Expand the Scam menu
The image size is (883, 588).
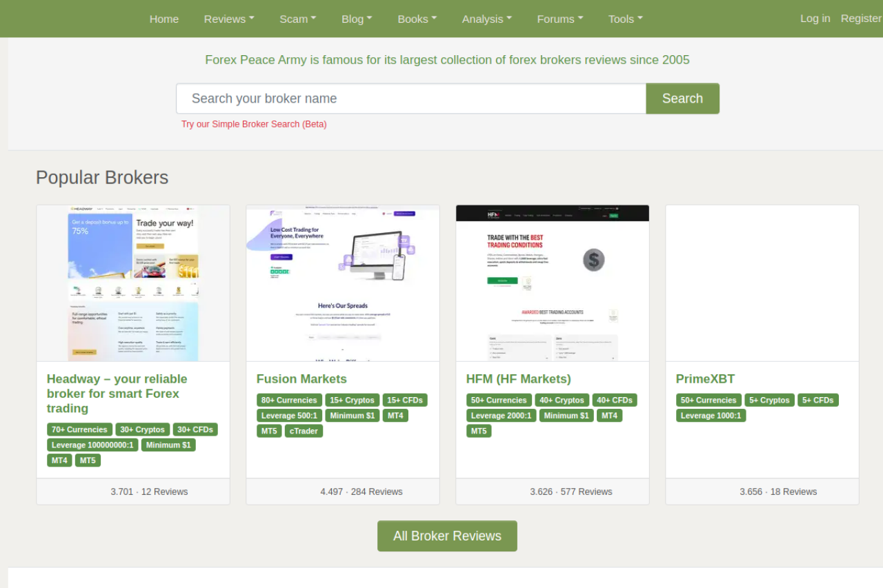[297, 19]
